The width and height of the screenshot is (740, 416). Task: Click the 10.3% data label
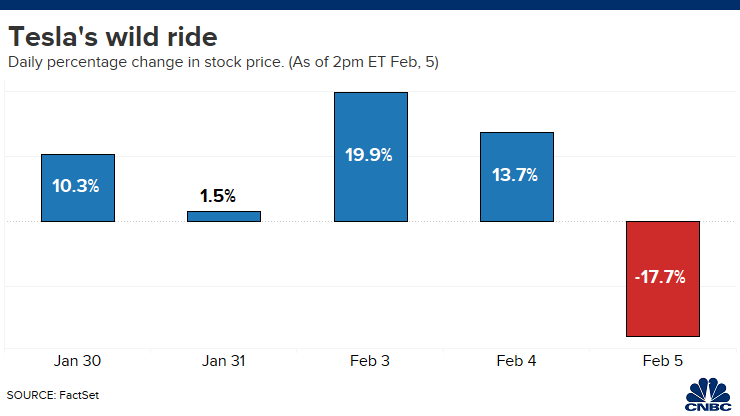pyautogui.click(x=78, y=185)
